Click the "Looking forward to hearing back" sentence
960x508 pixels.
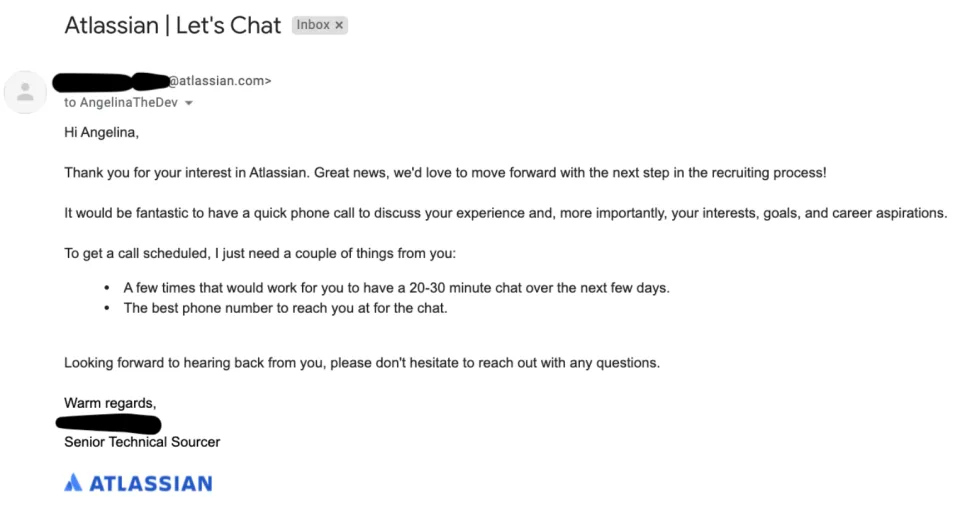tap(362, 363)
